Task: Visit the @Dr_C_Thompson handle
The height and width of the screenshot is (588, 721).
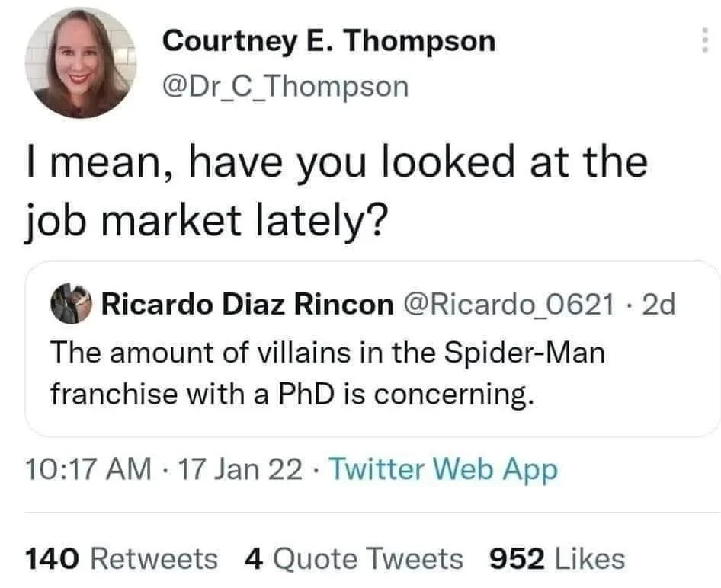Action: click(286, 86)
